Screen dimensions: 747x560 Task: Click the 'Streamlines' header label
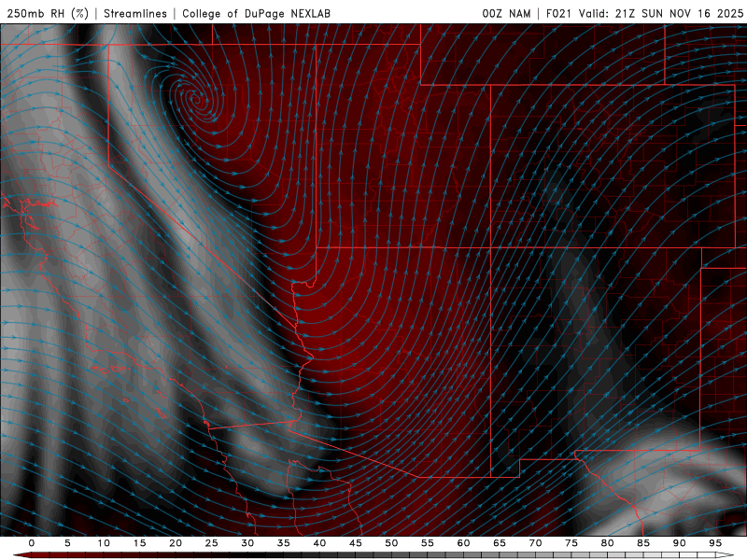(135, 13)
